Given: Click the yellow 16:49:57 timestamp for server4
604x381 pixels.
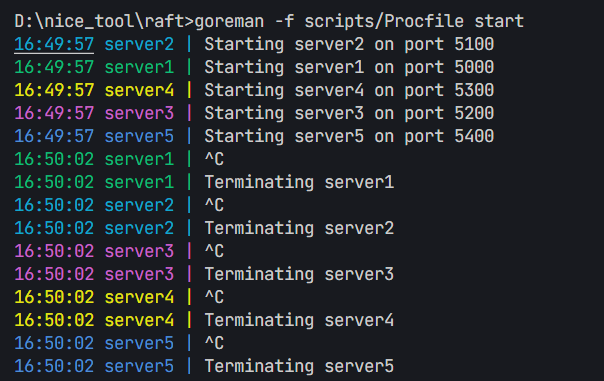Looking at the screenshot, I should (54, 90).
